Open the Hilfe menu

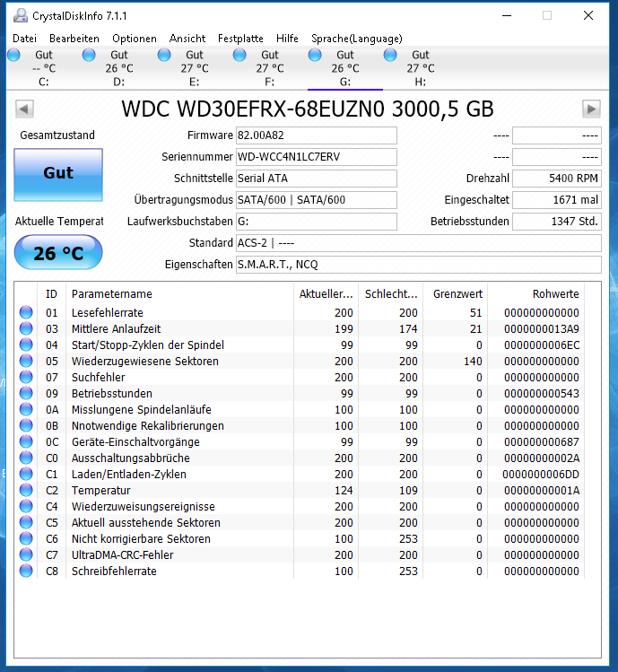pos(287,39)
